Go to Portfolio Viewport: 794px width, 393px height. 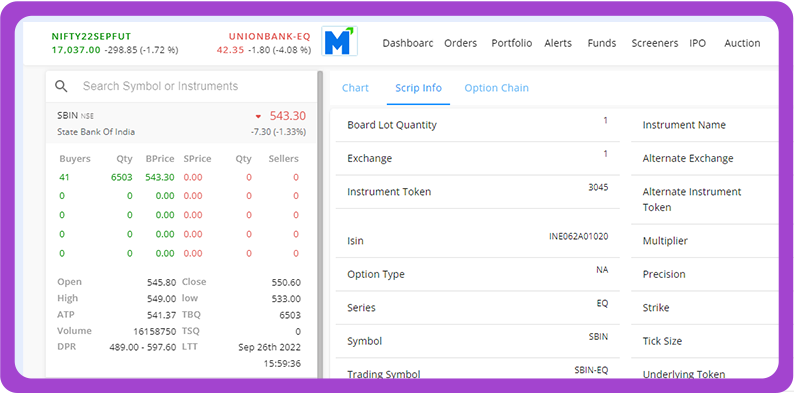tap(511, 43)
